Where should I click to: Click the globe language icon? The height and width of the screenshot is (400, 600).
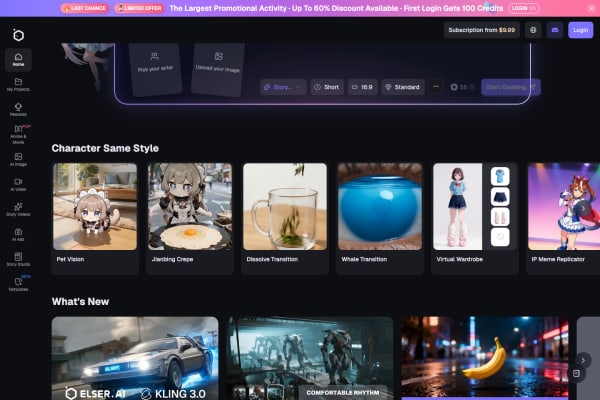[x=533, y=30]
